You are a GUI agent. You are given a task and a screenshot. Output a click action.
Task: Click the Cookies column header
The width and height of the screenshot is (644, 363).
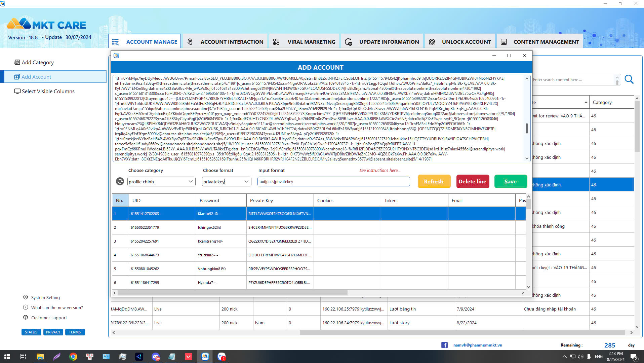coord(347,201)
